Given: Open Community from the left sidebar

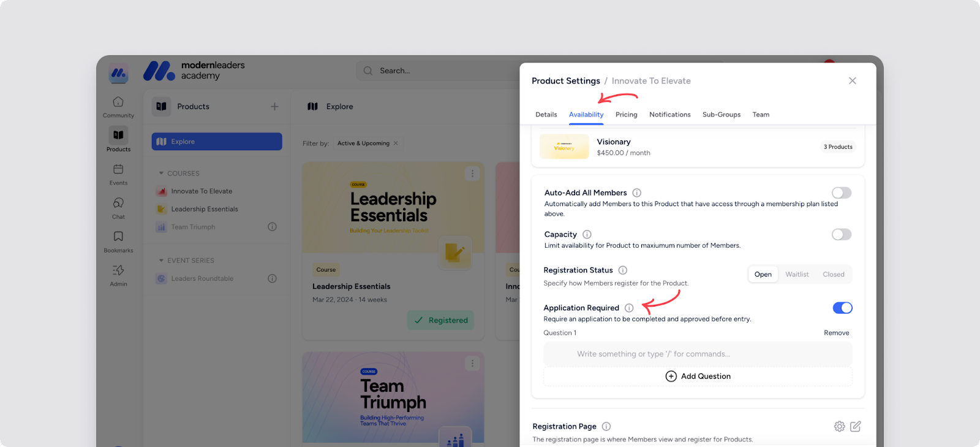Looking at the screenshot, I should (x=118, y=106).
